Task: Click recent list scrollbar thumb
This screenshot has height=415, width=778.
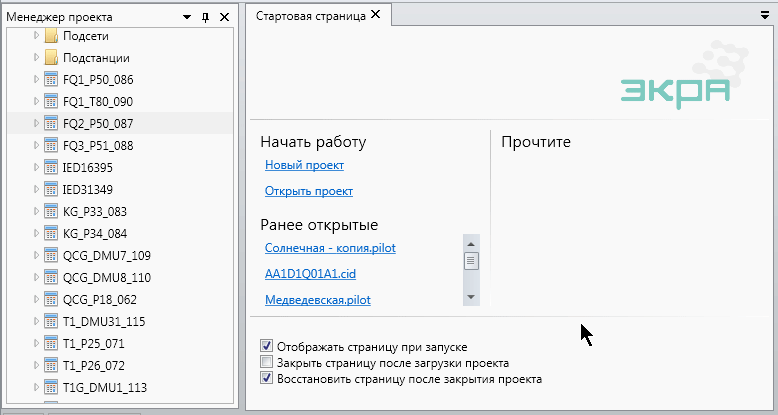Action: pos(471,261)
